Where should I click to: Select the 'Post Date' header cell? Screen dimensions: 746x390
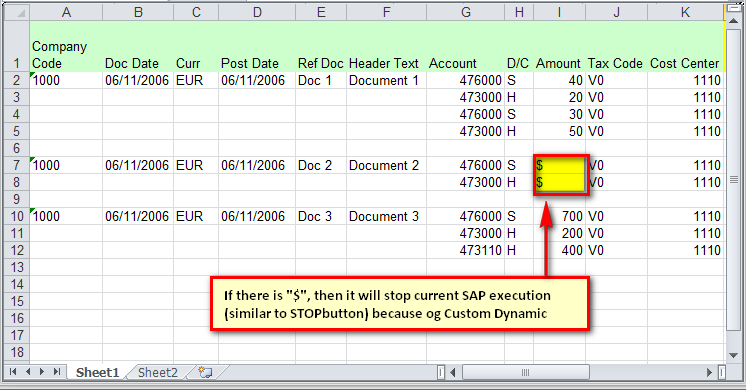pos(257,46)
